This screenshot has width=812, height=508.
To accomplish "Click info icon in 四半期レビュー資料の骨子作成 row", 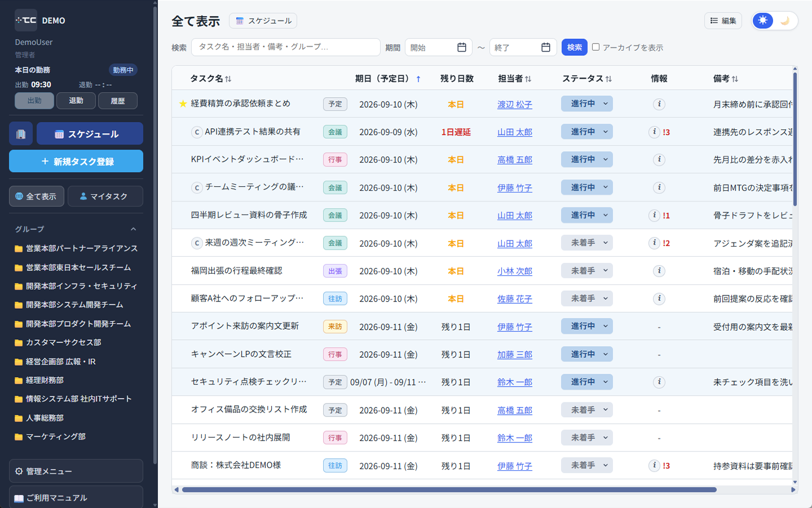I will 654,215.
